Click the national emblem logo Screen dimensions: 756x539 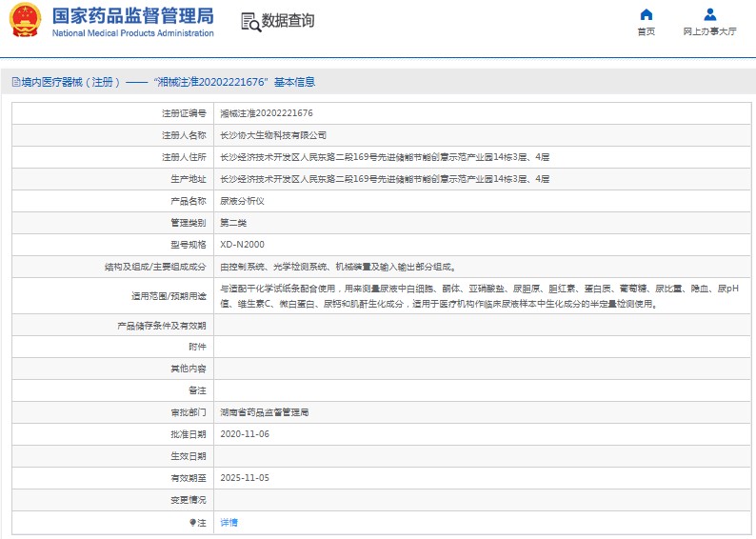25,20
